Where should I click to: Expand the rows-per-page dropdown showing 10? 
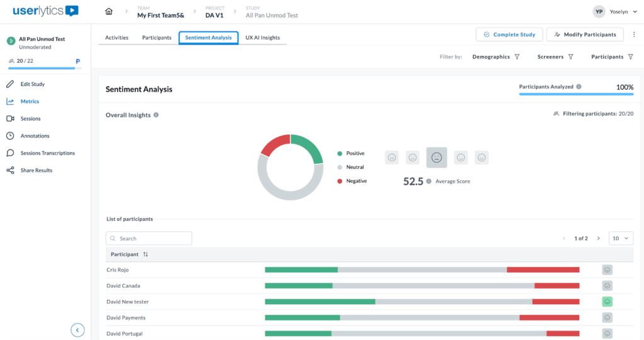[621, 239]
